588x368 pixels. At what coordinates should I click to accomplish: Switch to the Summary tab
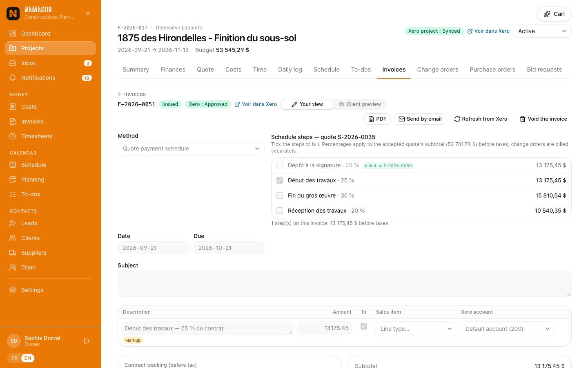click(136, 70)
